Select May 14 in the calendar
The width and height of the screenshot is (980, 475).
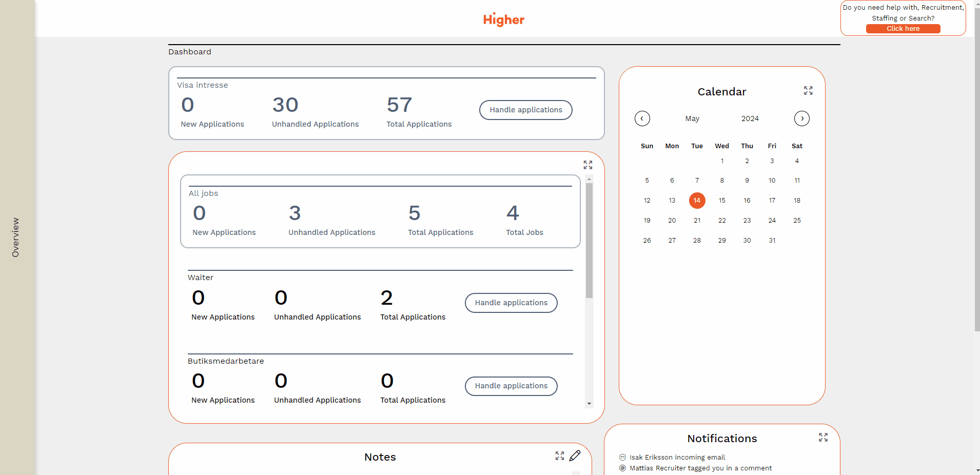pos(697,201)
